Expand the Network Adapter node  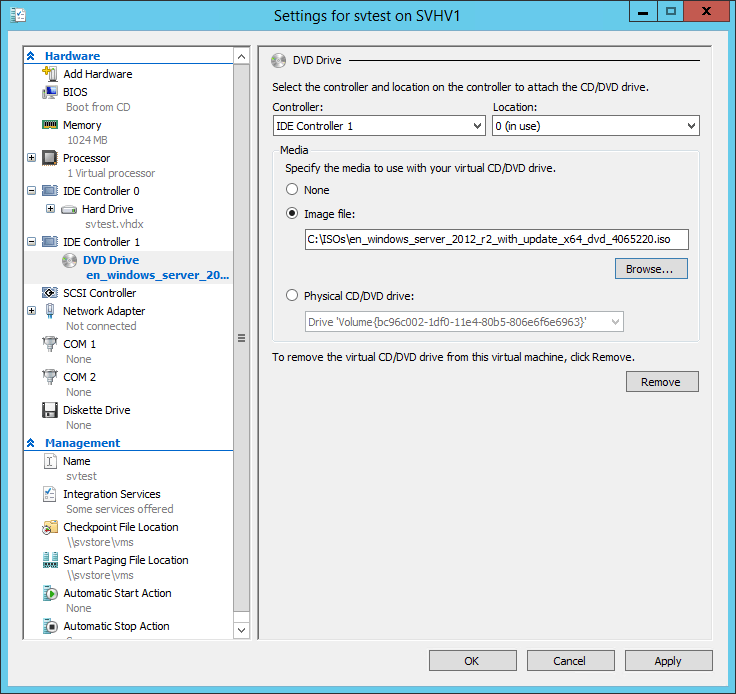[x=31, y=311]
